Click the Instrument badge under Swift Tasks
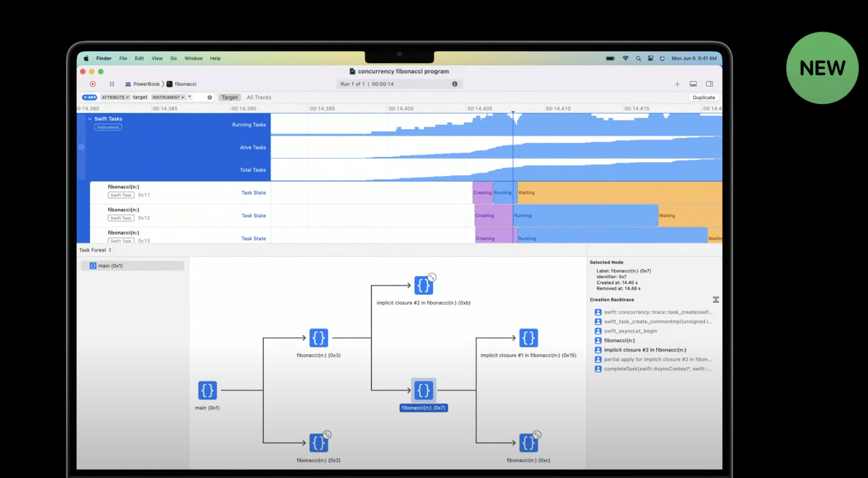This screenshot has height=478, width=868. coord(108,127)
